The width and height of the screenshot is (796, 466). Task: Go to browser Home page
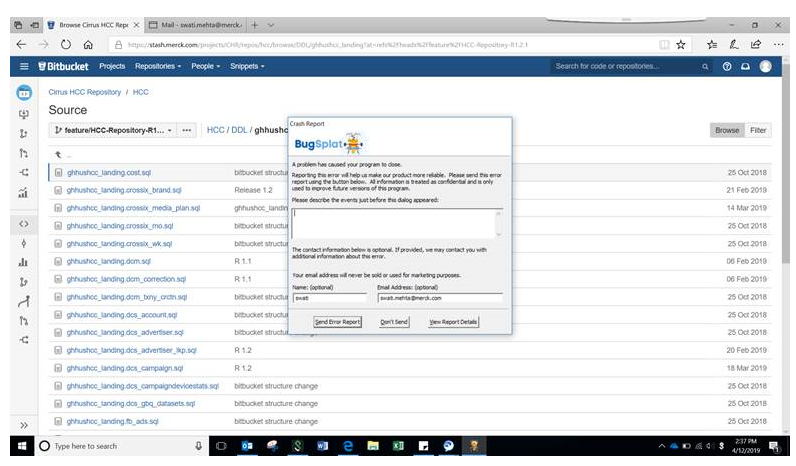click(88, 45)
